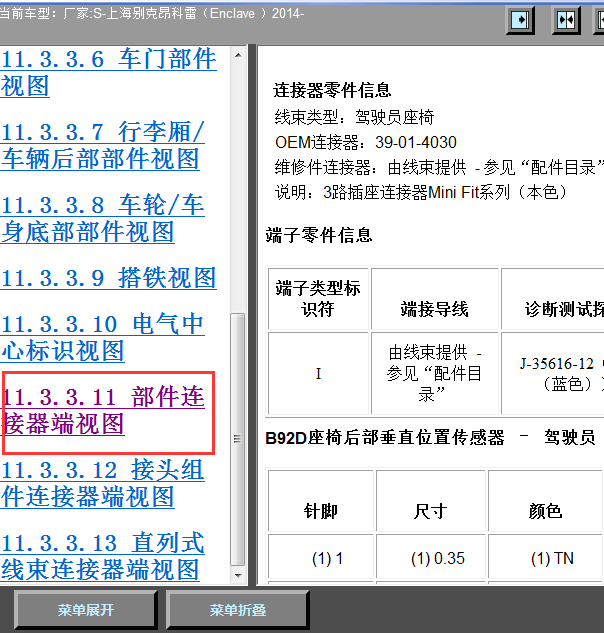
Task: Click the menu scrollbar up arrow
Action: pos(238,54)
